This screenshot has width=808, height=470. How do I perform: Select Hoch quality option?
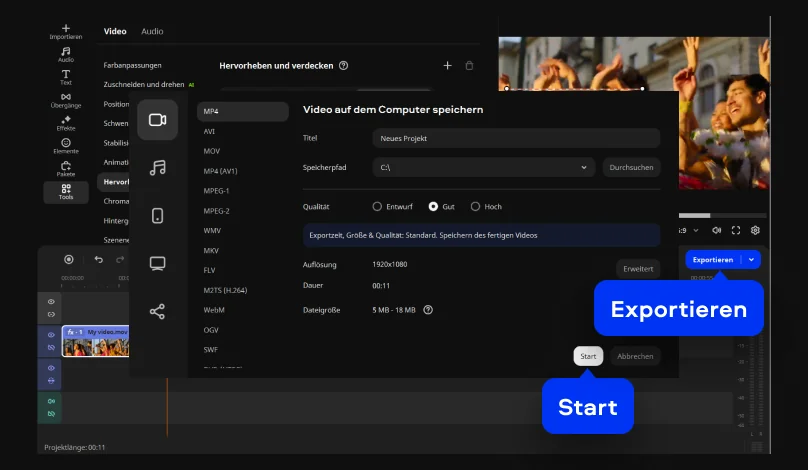click(x=486, y=207)
